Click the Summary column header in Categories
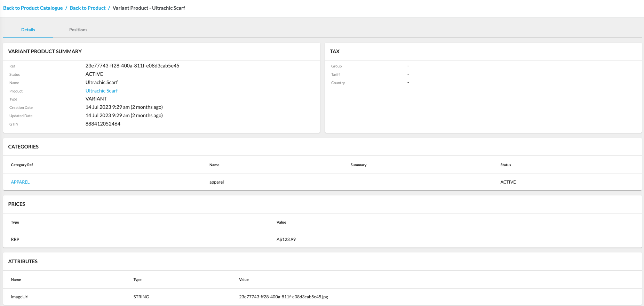 tap(358, 165)
